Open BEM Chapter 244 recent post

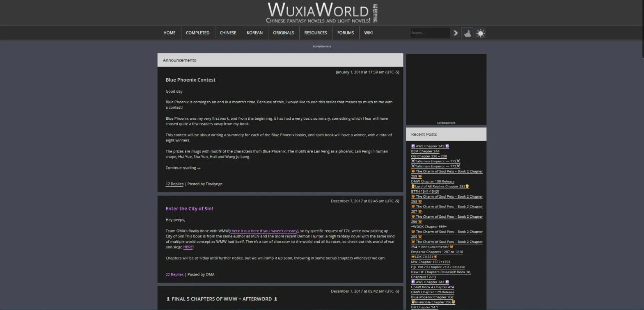[x=425, y=151]
